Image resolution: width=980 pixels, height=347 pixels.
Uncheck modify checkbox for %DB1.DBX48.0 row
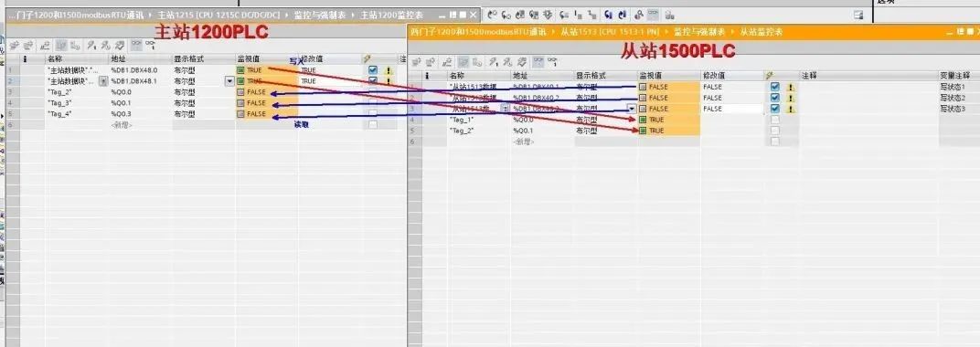tap(373, 70)
